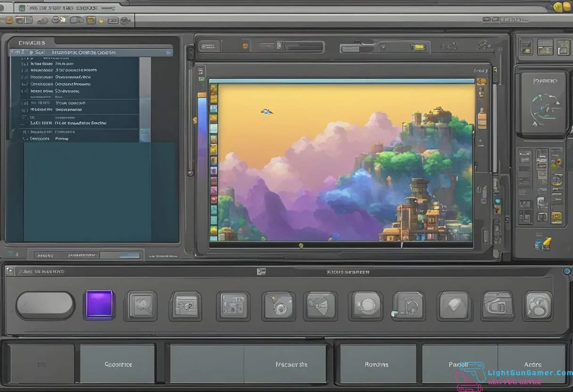Click the round dial icon in bottom toolbar
Viewport: 573px width, 392px height.
pyautogui.click(x=366, y=306)
